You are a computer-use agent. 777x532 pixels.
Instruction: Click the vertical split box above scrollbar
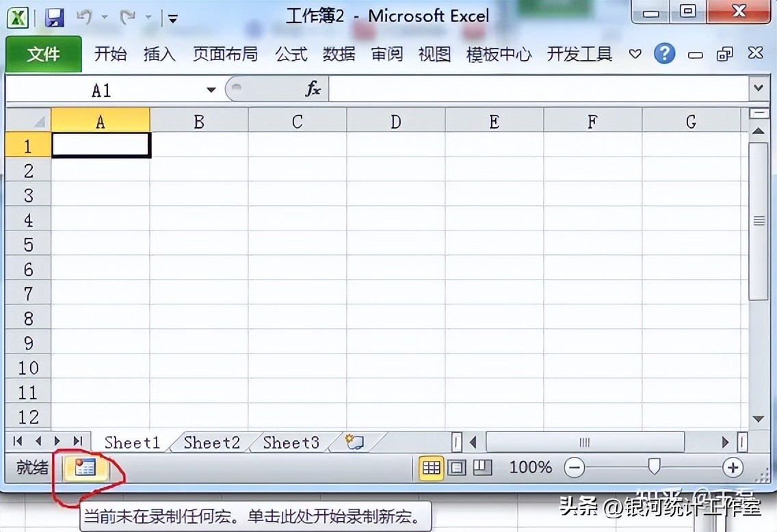coord(758,114)
